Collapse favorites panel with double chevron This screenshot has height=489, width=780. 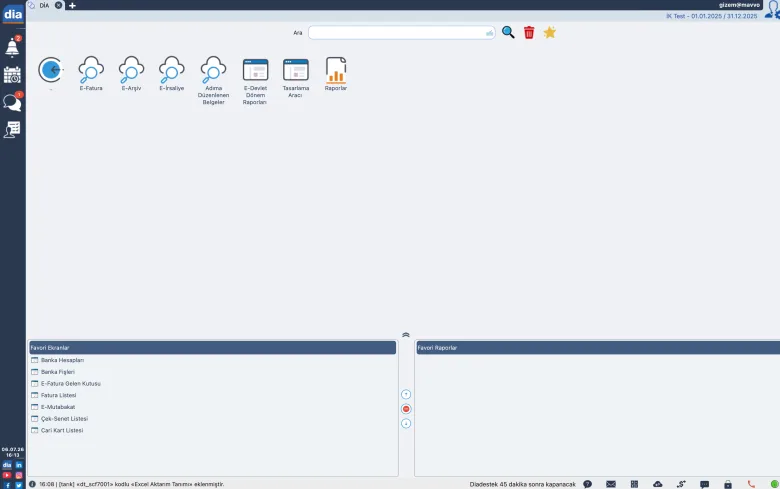(x=406, y=335)
